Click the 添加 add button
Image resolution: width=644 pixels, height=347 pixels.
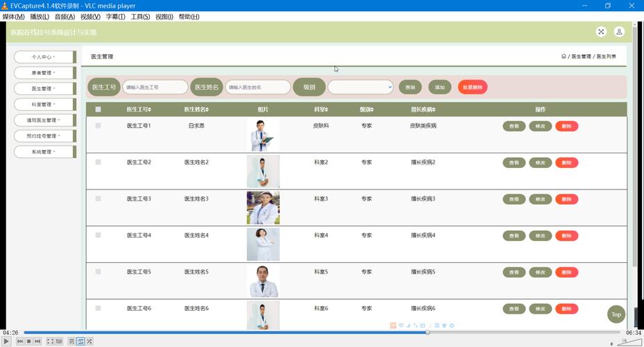440,87
